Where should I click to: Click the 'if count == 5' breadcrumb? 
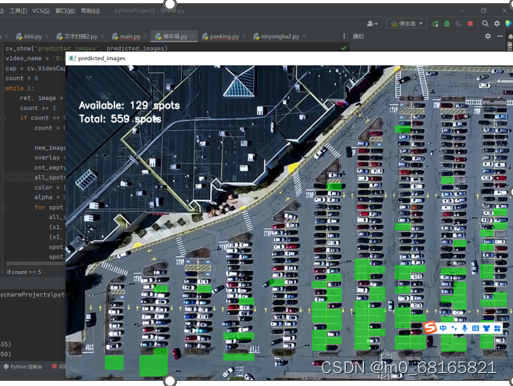pos(24,272)
